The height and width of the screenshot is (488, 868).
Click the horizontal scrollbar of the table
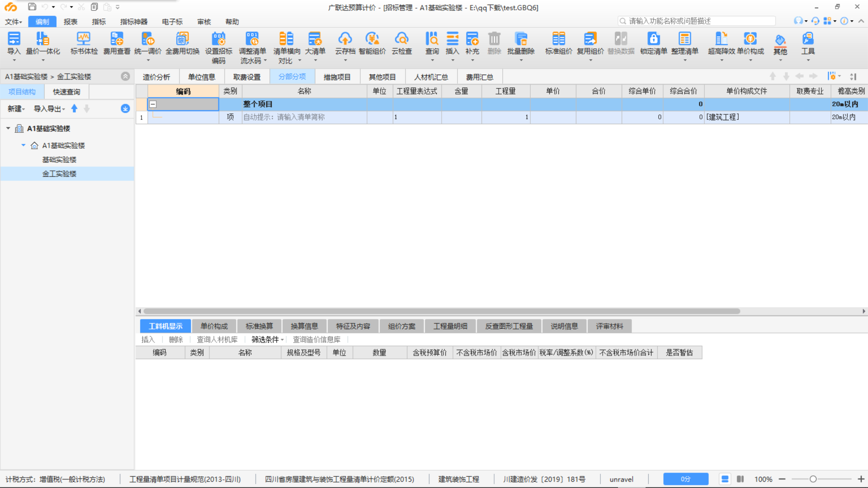click(x=442, y=311)
